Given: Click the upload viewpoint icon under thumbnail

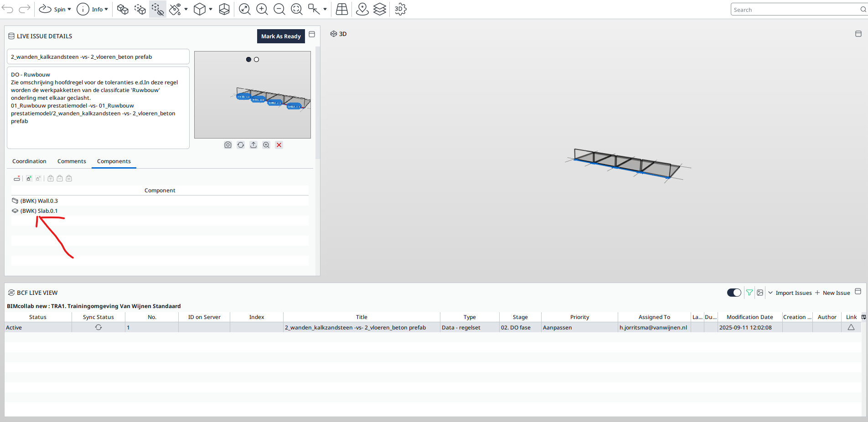Looking at the screenshot, I should (x=253, y=145).
